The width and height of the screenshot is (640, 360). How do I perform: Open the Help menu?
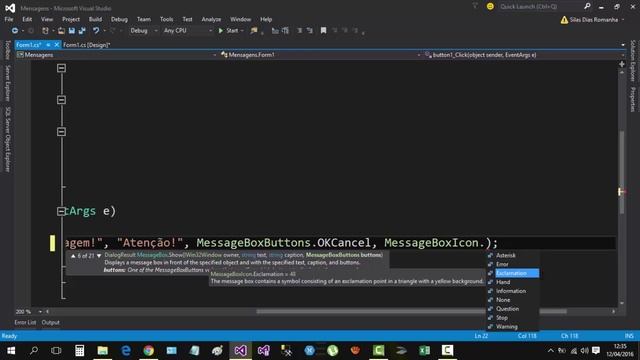[x=266, y=19]
